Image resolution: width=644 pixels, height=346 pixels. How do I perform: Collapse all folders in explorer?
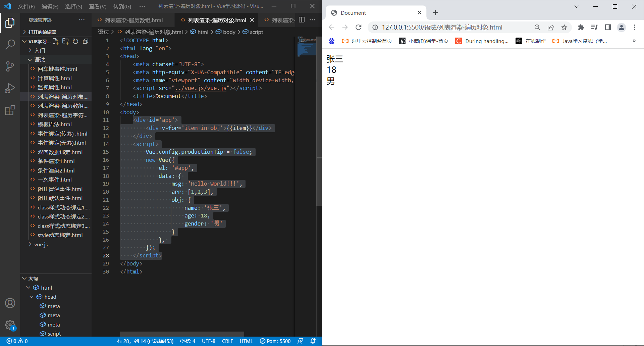86,41
